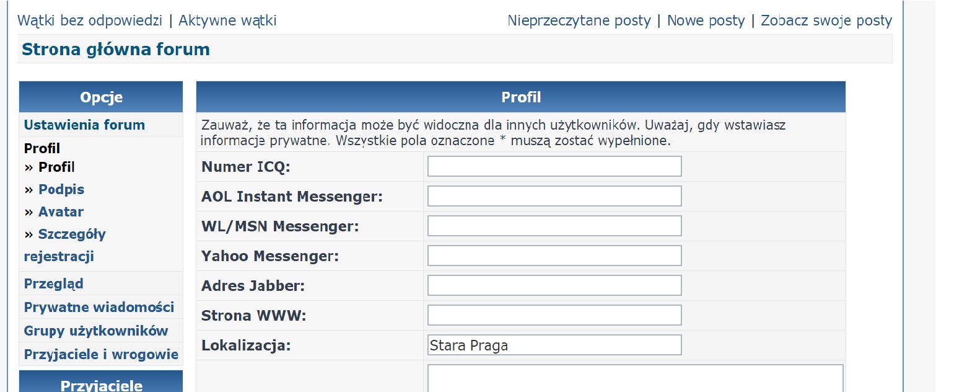Focus the AOL Instant Messenger field
This screenshot has width=980, height=392.
554,196
